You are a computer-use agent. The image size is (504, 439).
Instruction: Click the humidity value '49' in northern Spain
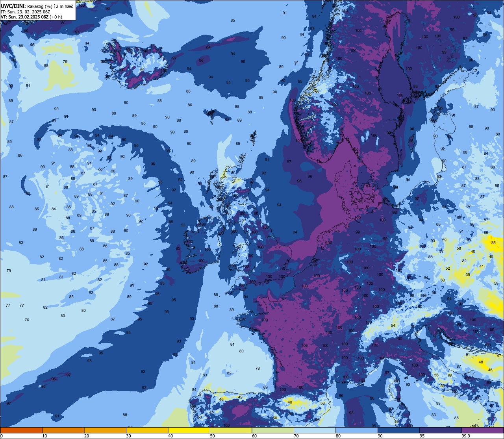point(240,397)
